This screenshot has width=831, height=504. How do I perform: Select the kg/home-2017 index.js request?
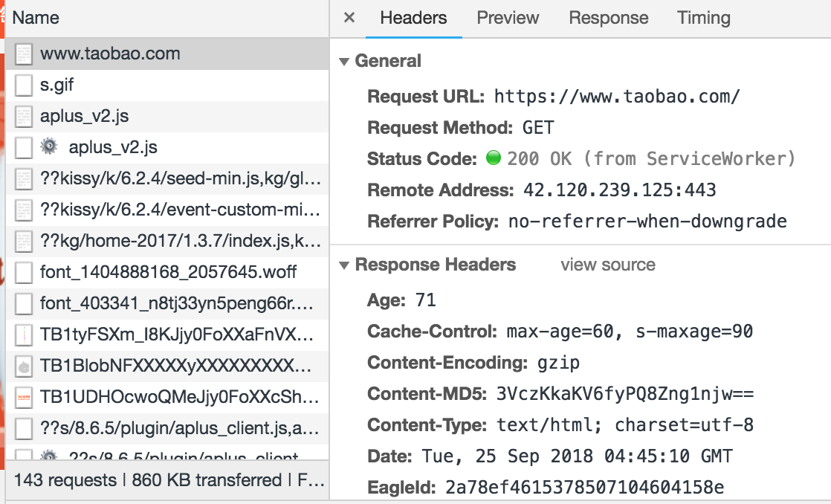pyautogui.click(x=179, y=240)
